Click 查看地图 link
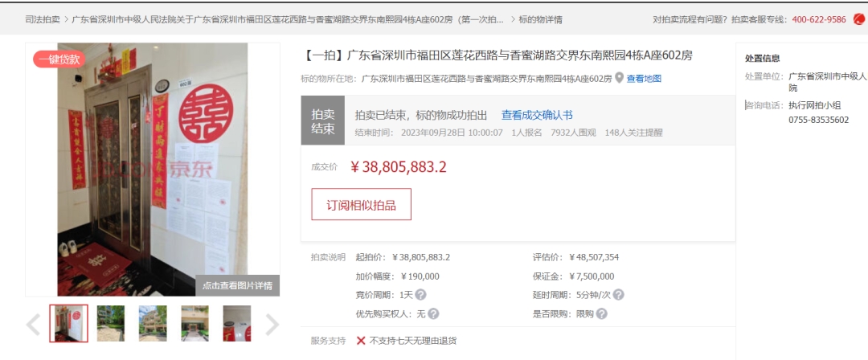 click(x=644, y=79)
